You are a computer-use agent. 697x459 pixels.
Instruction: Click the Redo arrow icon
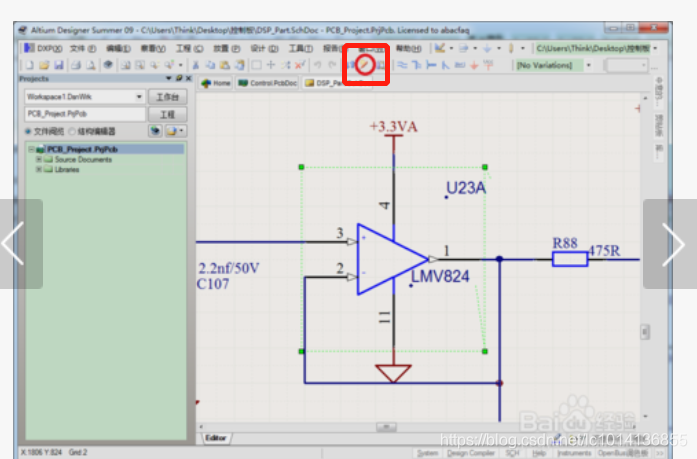332,65
